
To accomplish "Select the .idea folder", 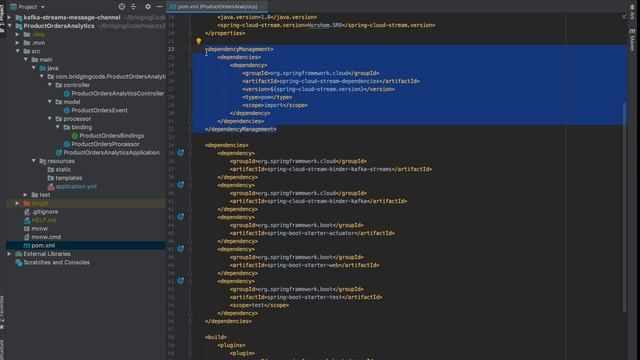I will click(38, 34).
